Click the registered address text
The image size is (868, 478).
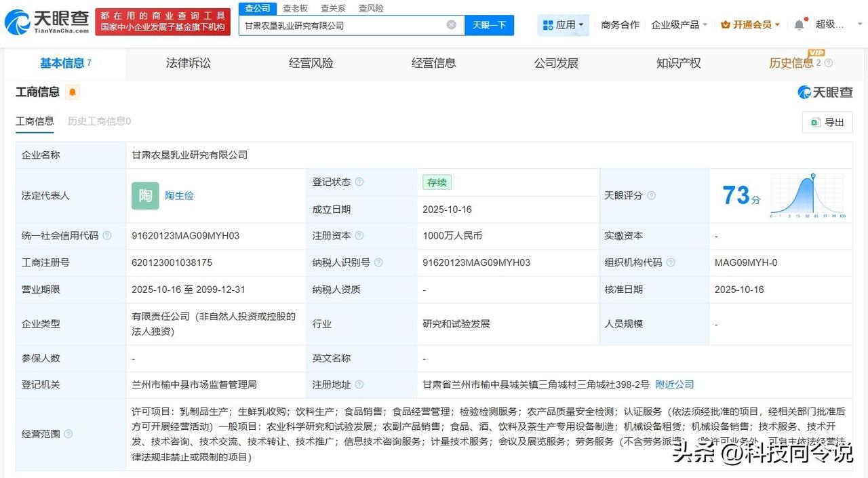pos(536,384)
